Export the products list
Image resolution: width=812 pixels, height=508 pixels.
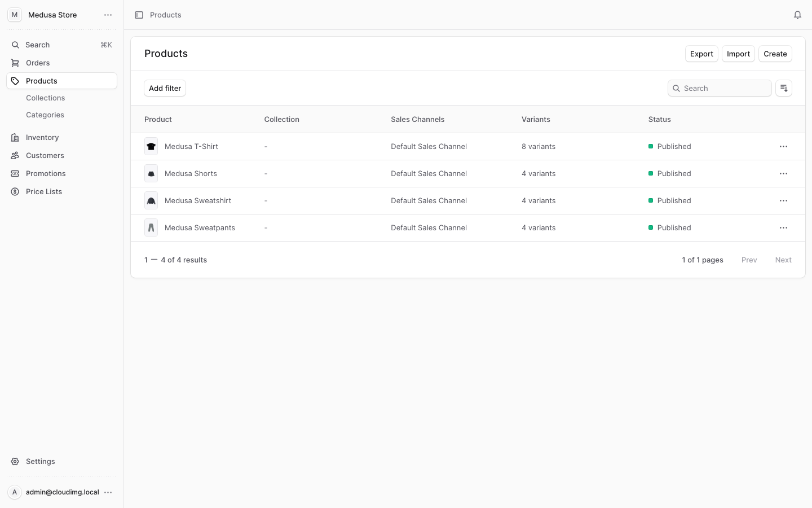tap(701, 54)
